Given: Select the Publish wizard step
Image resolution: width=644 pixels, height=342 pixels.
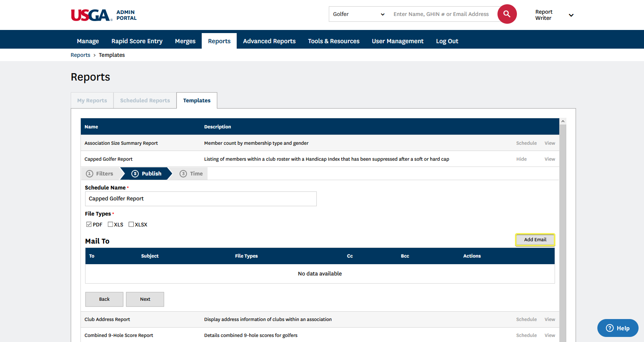Looking at the screenshot, I should point(147,174).
